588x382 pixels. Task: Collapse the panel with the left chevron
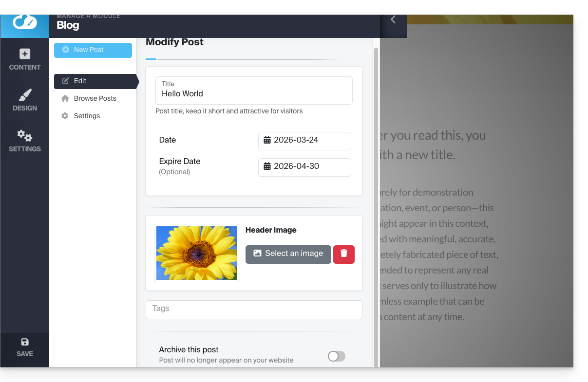point(393,20)
